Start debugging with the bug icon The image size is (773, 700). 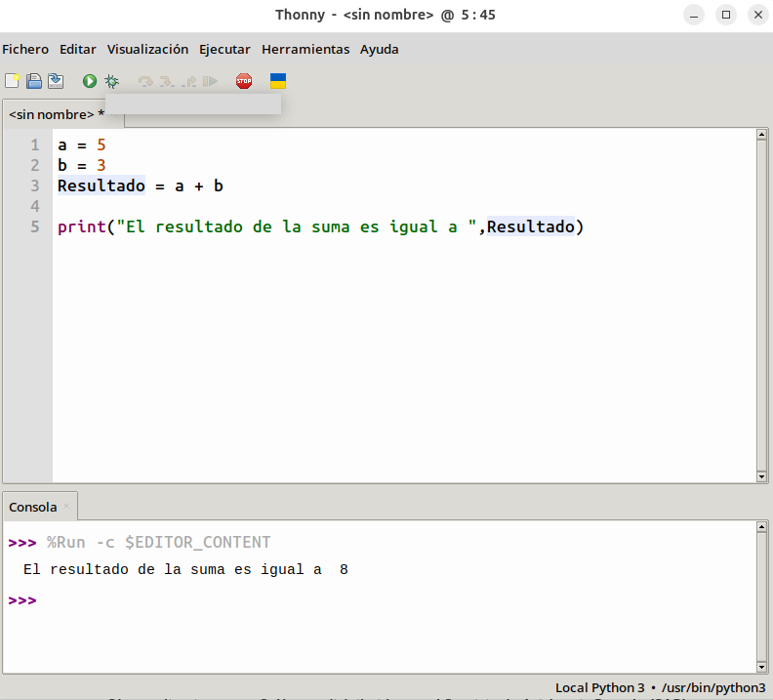coord(112,81)
